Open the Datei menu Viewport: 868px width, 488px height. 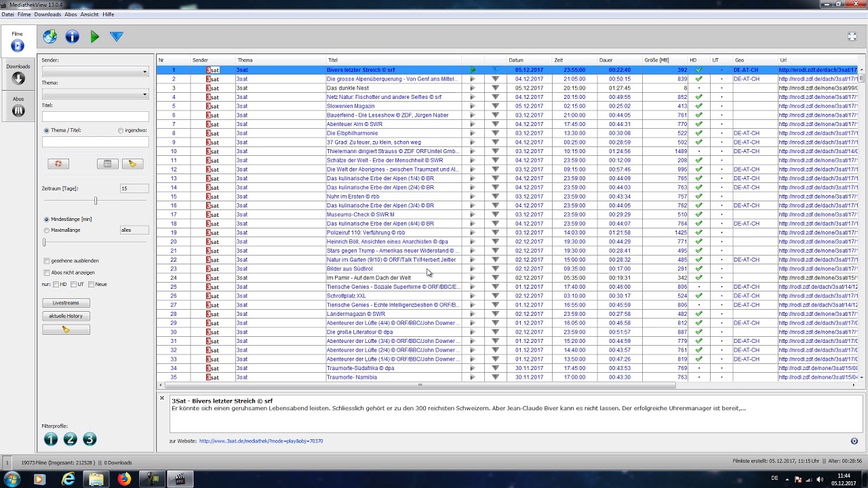click(7, 14)
